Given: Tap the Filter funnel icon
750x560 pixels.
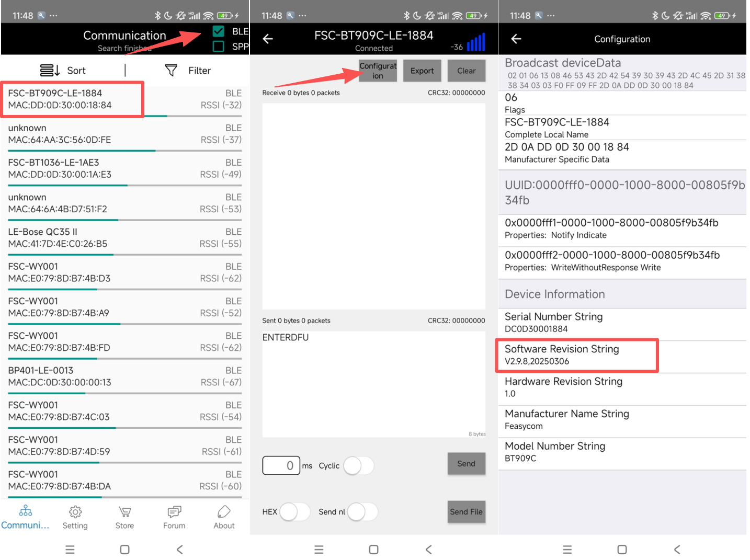Looking at the screenshot, I should pyautogui.click(x=171, y=70).
